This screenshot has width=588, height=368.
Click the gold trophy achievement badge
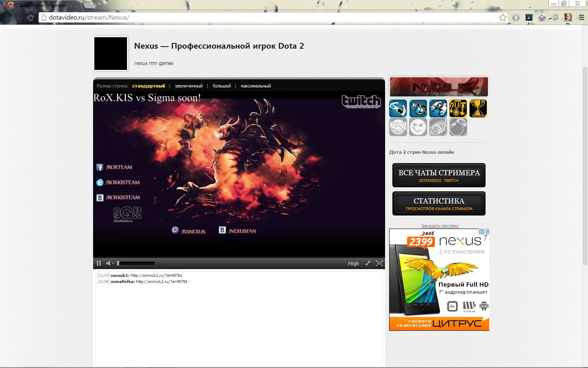[x=478, y=108]
